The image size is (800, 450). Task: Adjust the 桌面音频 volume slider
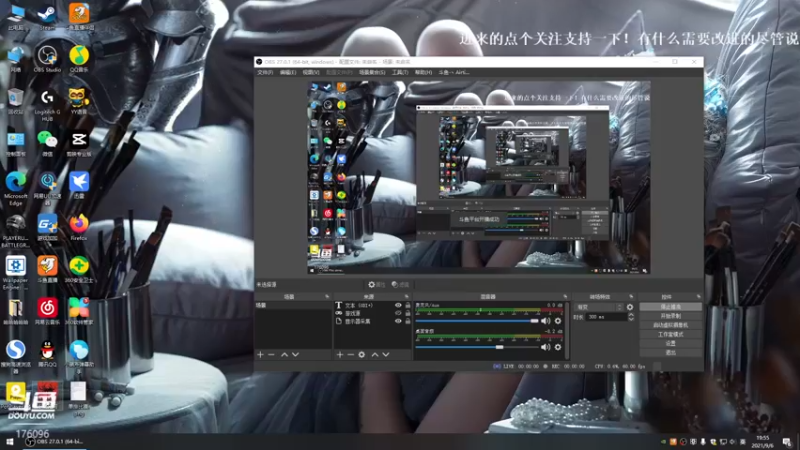(x=477, y=347)
